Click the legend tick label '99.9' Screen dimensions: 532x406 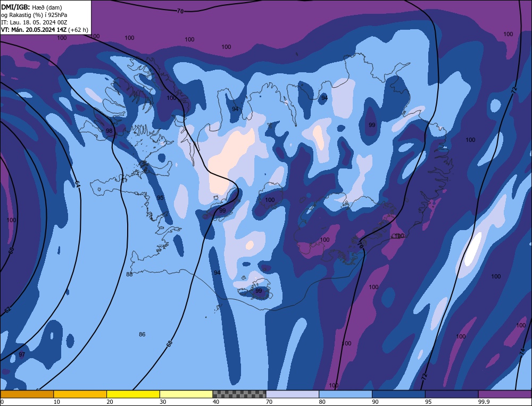point(483,402)
